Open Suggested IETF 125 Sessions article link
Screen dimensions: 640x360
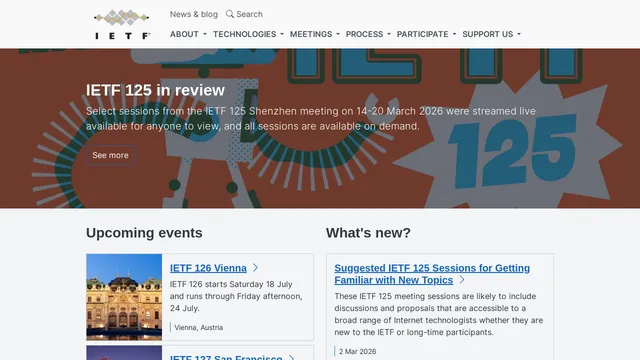click(x=432, y=274)
